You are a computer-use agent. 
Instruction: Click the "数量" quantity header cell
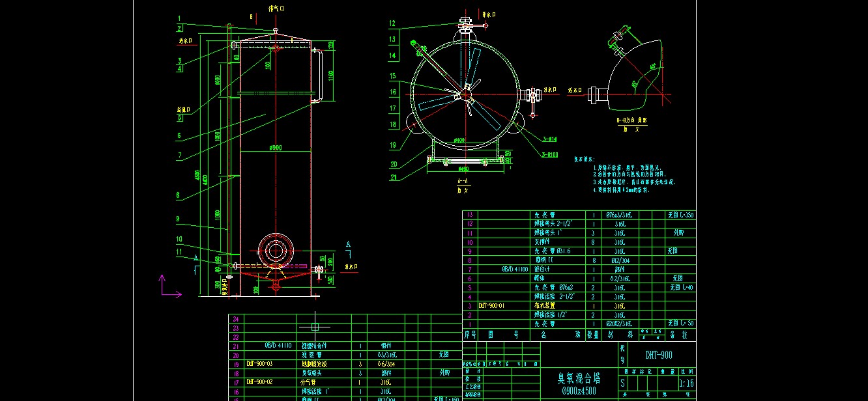pyautogui.click(x=593, y=335)
